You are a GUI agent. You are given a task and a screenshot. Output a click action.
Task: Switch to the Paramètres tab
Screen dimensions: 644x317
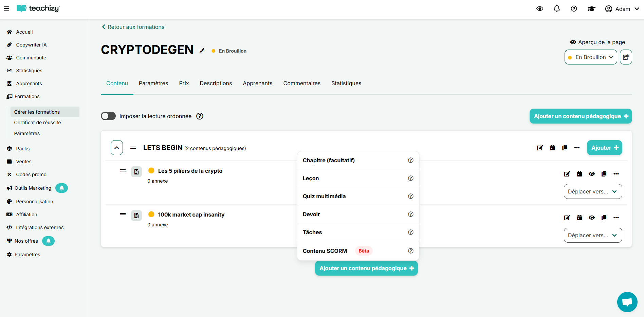pyautogui.click(x=153, y=83)
